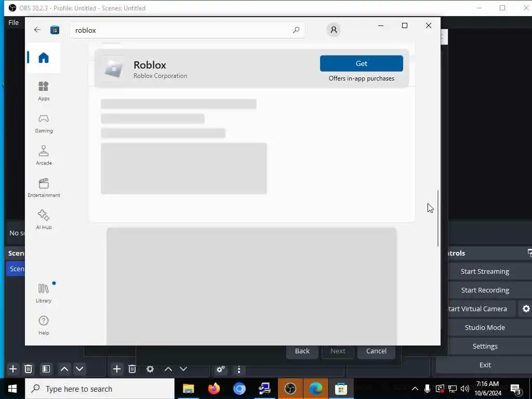Click Cancel in the OBS dialog

(376, 351)
